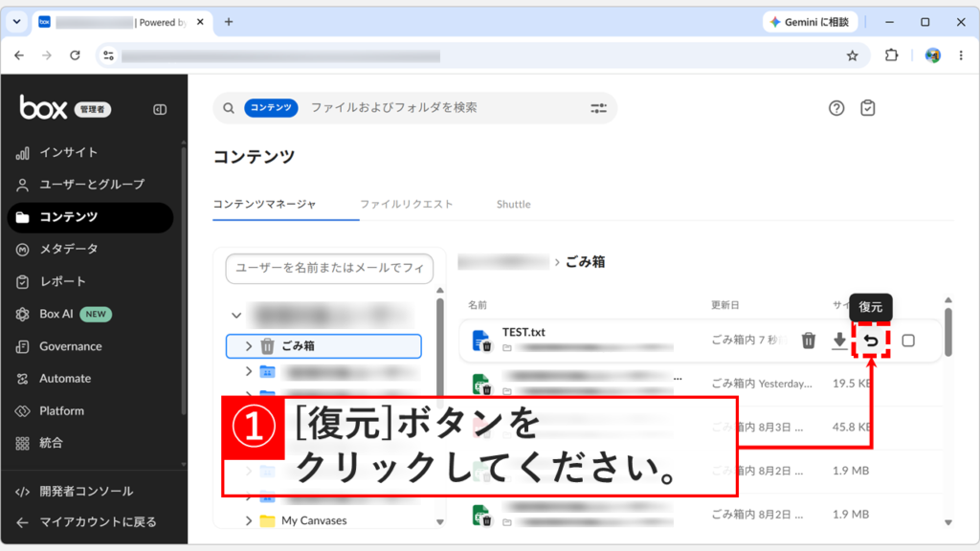Open the ellipsis menu in Yesterday row
The width and height of the screenshot is (980, 551).
pyautogui.click(x=678, y=378)
